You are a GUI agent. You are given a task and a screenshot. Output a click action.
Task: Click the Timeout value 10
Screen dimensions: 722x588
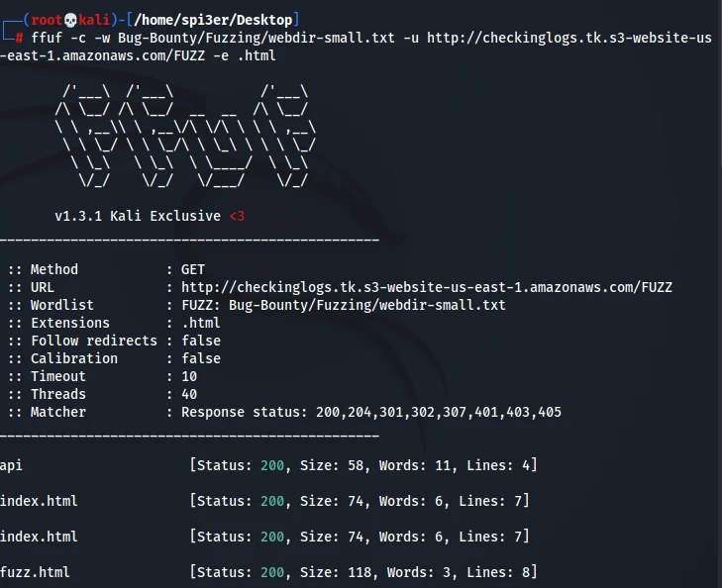(x=189, y=376)
